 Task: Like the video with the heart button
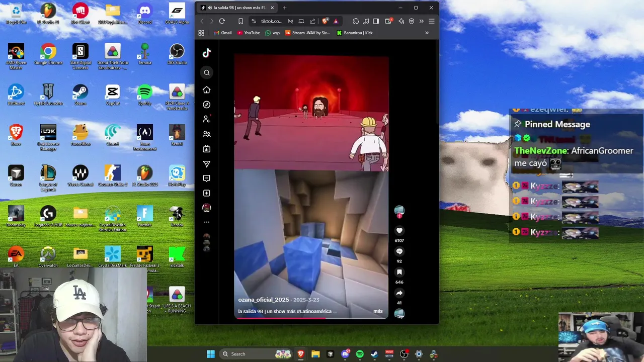click(x=399, y=231)
